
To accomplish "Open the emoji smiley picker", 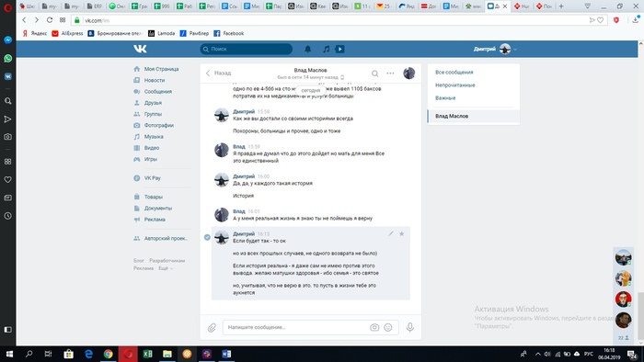I will click(x=387, y=327).
